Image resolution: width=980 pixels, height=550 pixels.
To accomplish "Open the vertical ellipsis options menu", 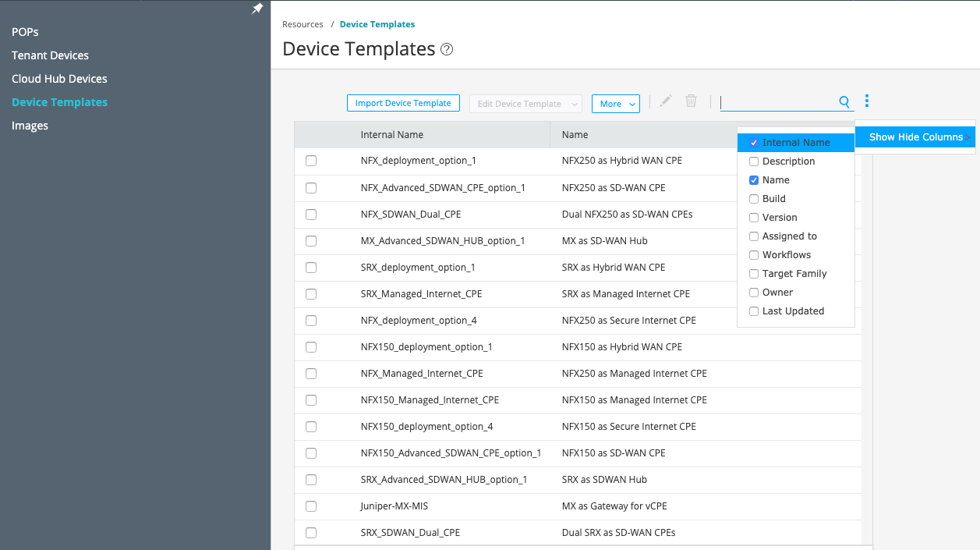I will (x=867, y=100).
